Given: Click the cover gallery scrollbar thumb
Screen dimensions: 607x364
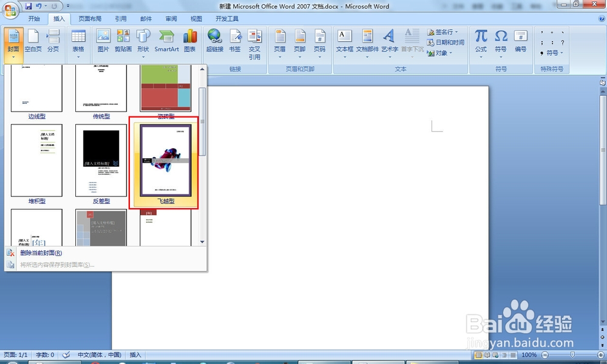Looking at the screenshot, I should click(202, 121).
